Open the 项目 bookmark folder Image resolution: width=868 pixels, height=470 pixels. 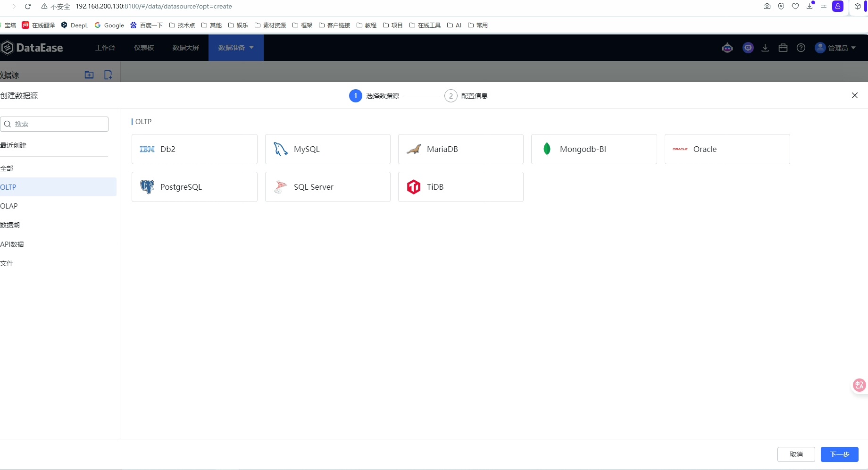coord(393,25)
